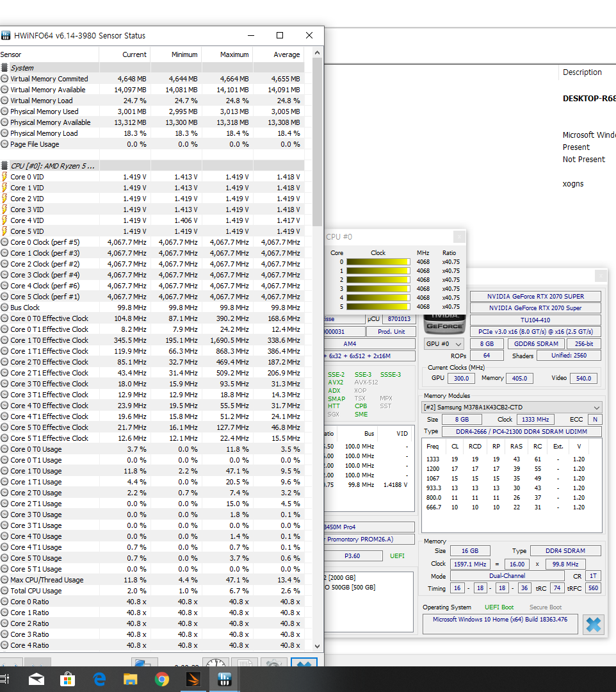This screenshot has width=616, height=692.
Task: Click the NVIDIA GeForce RTX 2070 SUPER field
Action: (535, 297)
